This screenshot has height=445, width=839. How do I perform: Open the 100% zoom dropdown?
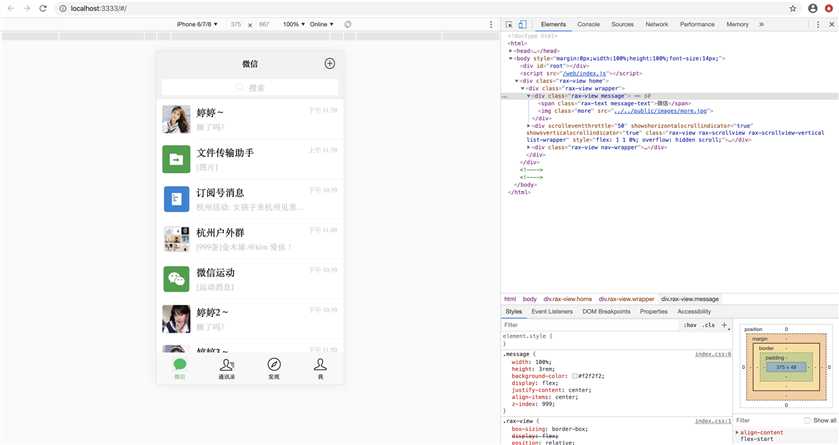pyautogui.click(x=294, y=25)
